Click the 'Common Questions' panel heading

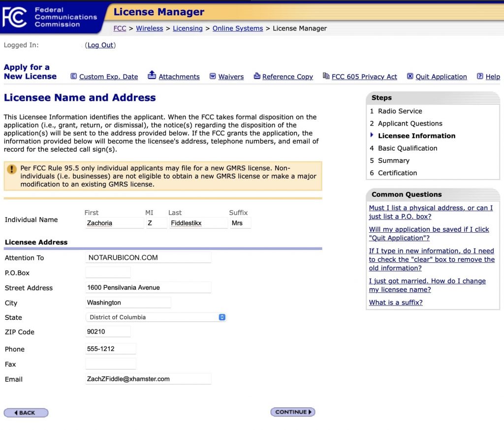point(407,194)
